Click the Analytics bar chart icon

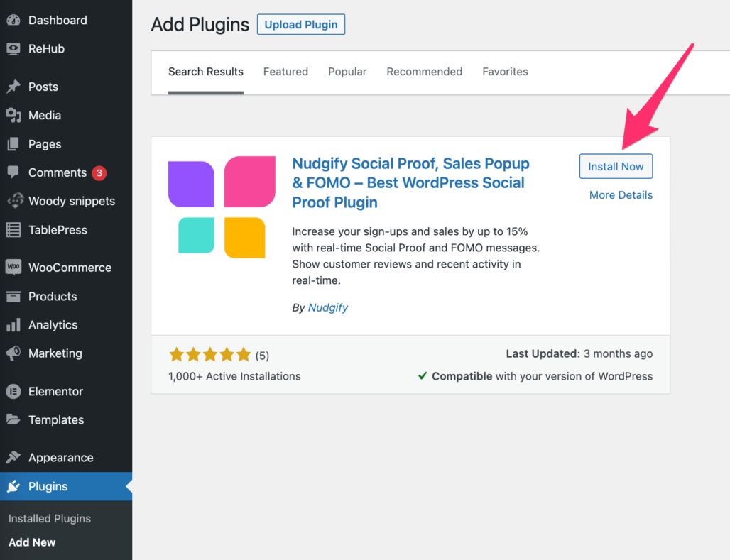[x=13, y=325]
